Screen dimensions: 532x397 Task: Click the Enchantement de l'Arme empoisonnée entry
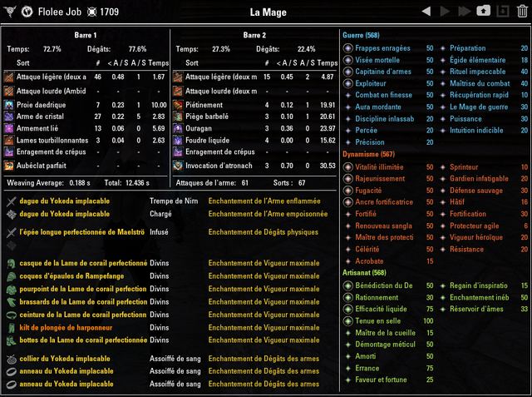click(268, 214)
